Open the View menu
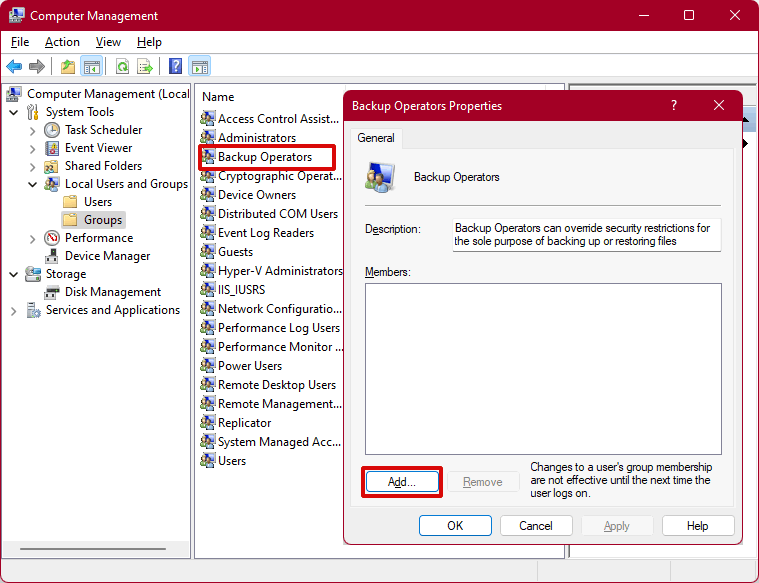The image size is (759, 583). [108, 42]
